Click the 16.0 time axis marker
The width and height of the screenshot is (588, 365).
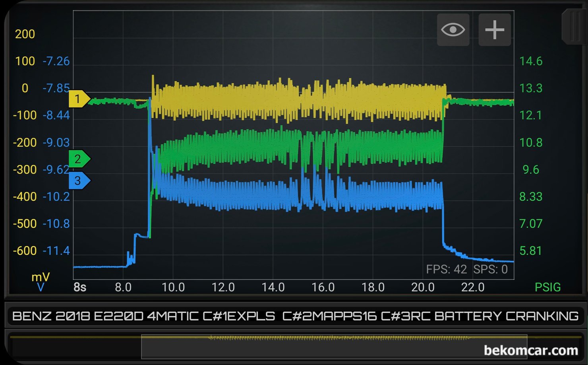323,287
